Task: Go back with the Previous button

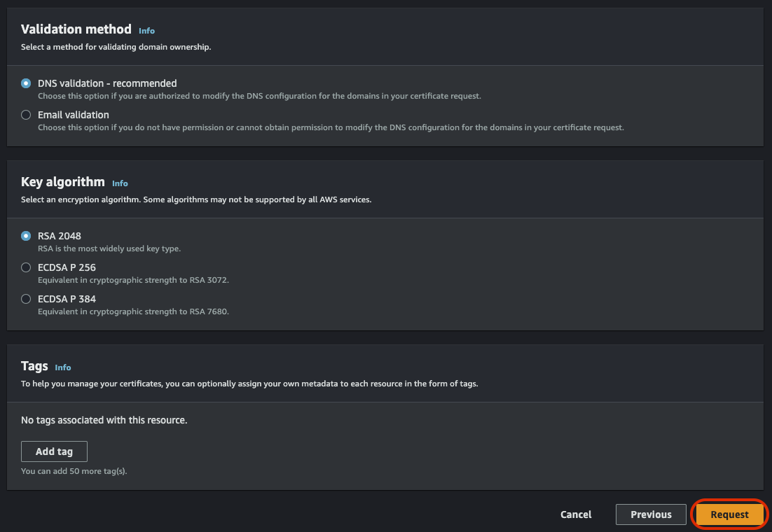Action: pyautogui.click(x=651, y=514)
